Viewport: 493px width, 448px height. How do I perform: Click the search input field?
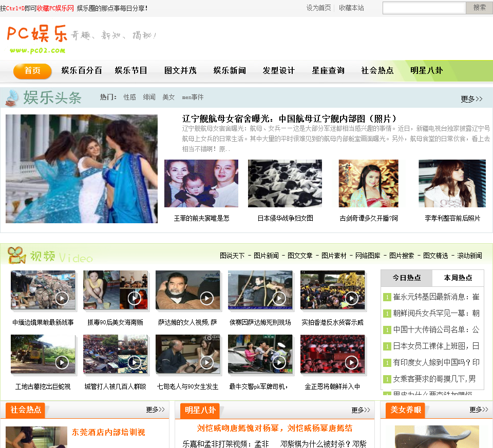tap(424, 8)
